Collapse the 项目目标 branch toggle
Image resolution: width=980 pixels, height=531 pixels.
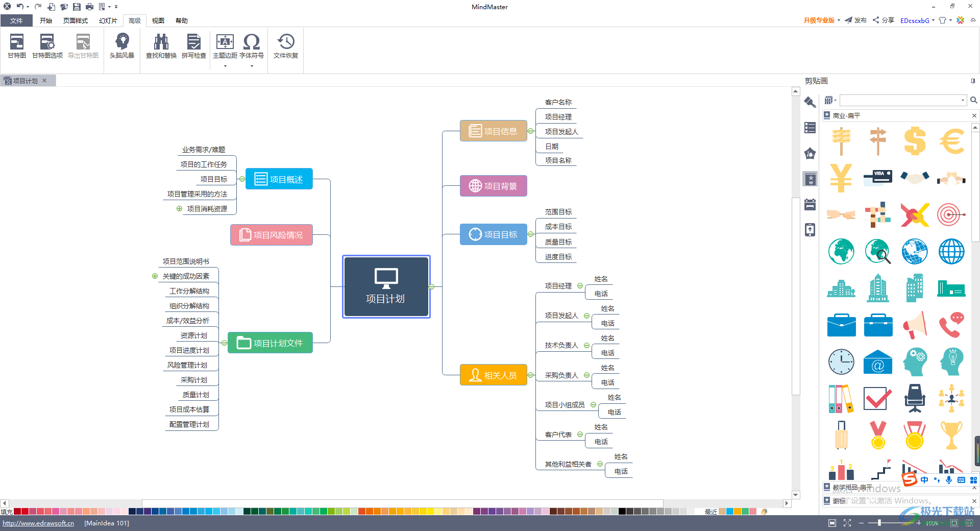tap(531, 234)
